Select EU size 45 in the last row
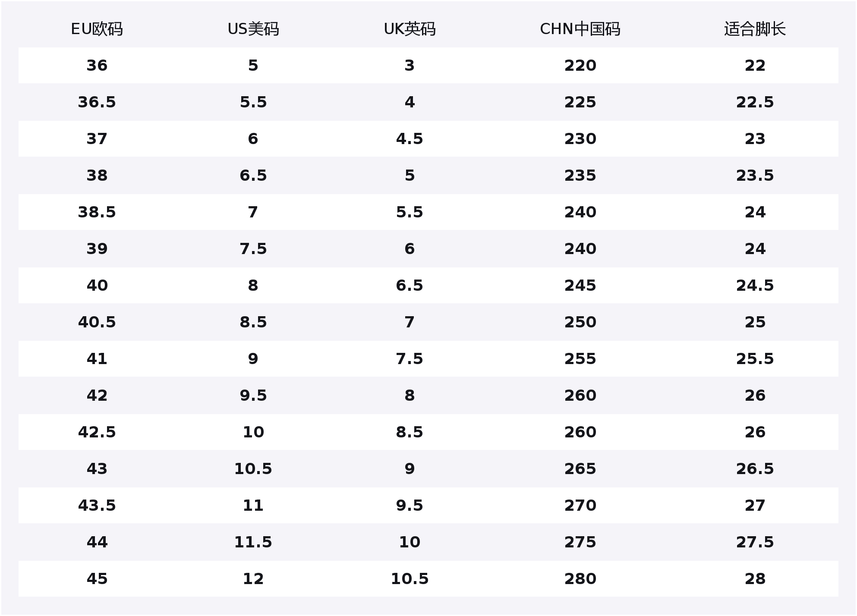 click(97, 579)
